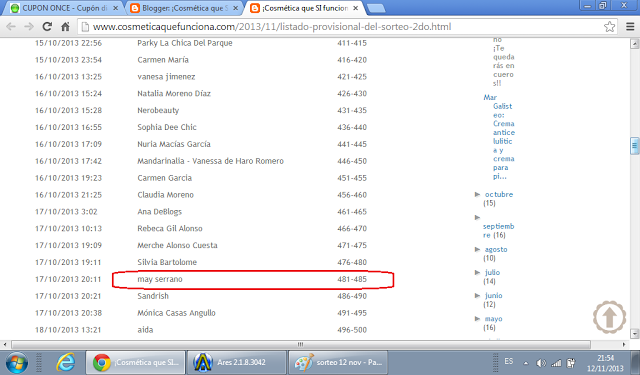Click the volume speaker tray icon
Viewport: 640px width, 375px height.
[541, 363]
